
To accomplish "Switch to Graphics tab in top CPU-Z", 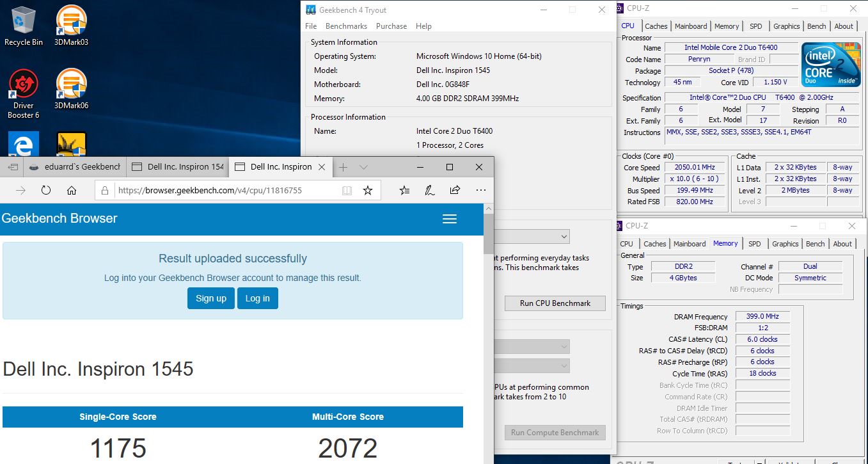I will 787,26.
